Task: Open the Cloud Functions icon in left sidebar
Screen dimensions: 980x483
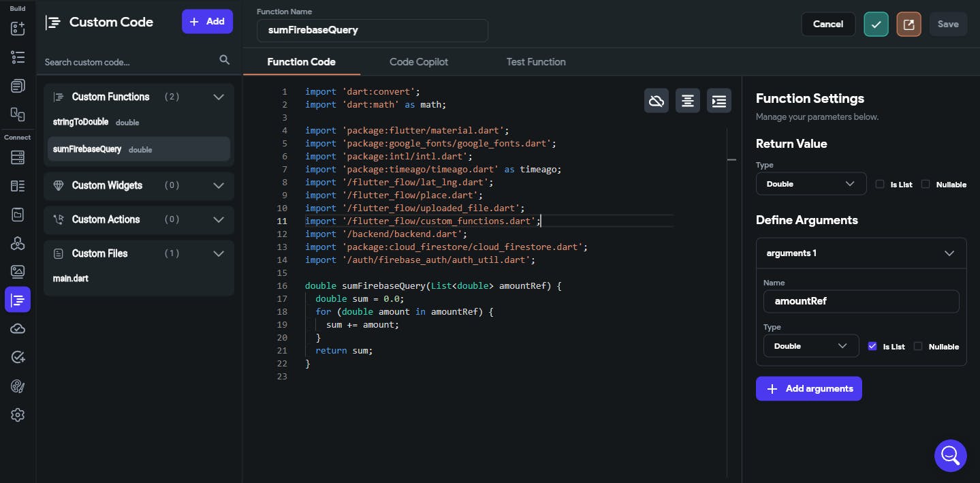Action: pos(18,329)
